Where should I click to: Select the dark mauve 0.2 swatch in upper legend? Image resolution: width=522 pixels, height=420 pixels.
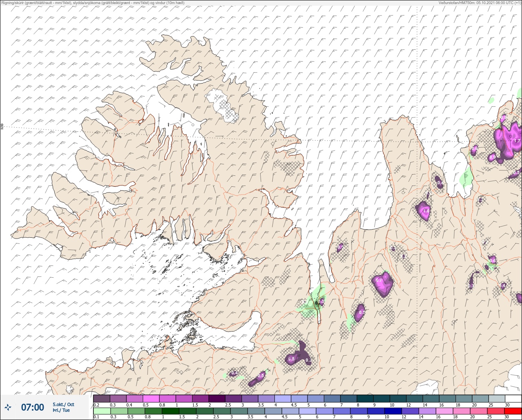102,398
